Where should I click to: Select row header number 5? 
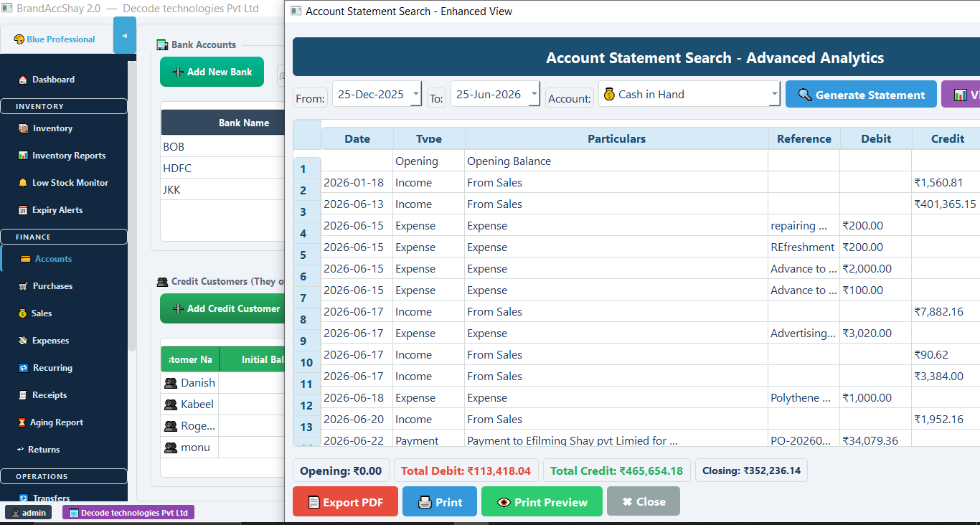point(307,255)
